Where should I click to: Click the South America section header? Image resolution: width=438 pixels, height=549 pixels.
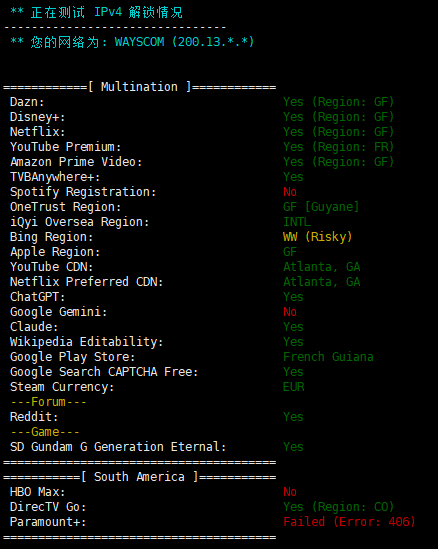click(139, 477)
